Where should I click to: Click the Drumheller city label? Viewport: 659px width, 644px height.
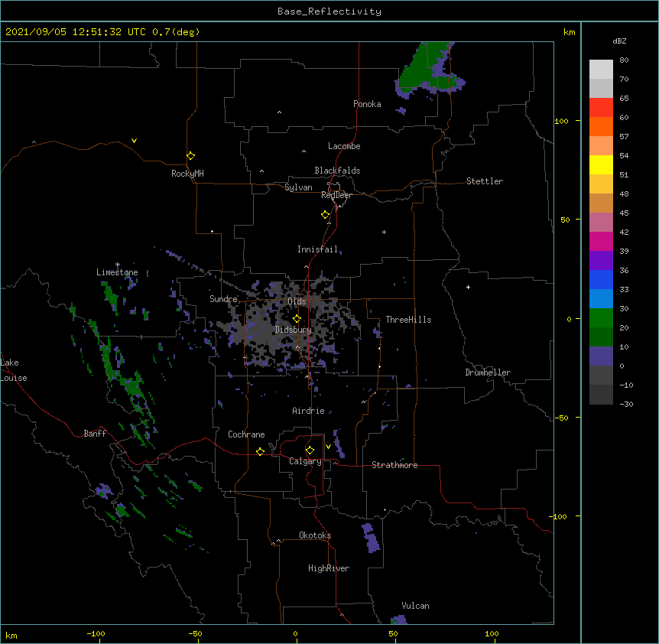[x=488, y=372]
